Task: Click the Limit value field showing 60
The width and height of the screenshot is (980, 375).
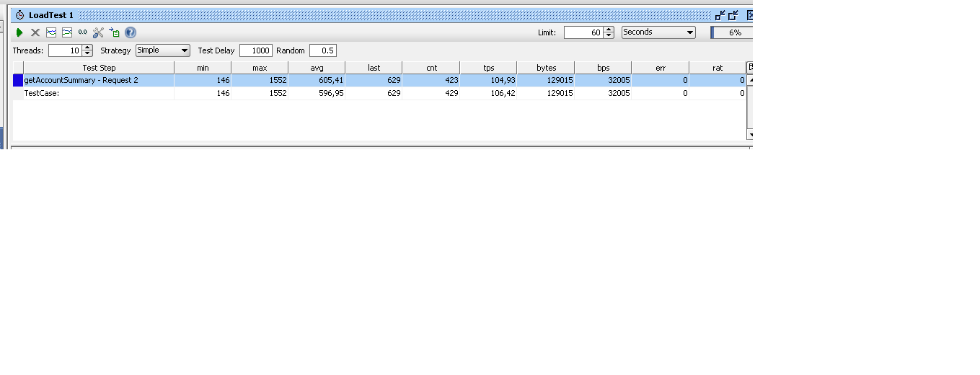Action: pos(584,32)
